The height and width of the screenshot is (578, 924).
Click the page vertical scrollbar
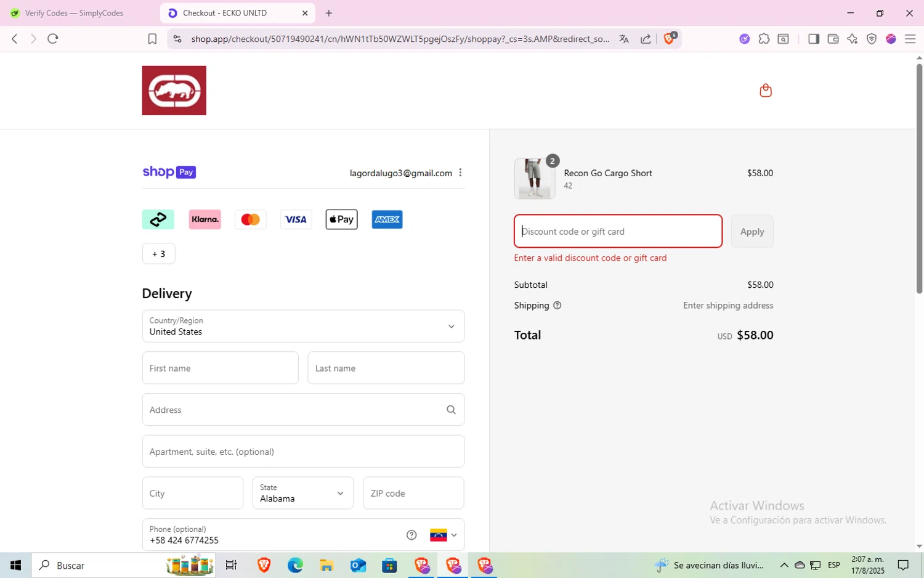pyautogui.click(x=919, y=179)
